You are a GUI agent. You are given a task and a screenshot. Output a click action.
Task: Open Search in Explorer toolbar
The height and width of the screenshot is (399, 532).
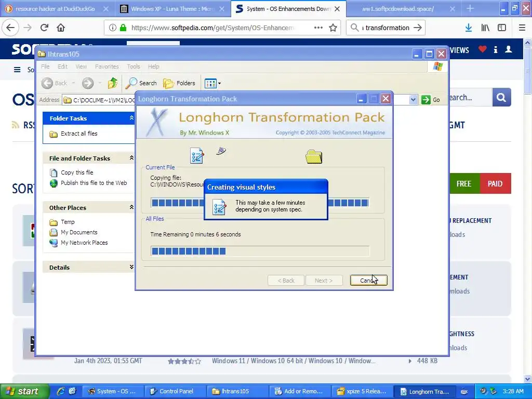pos(141,83)
